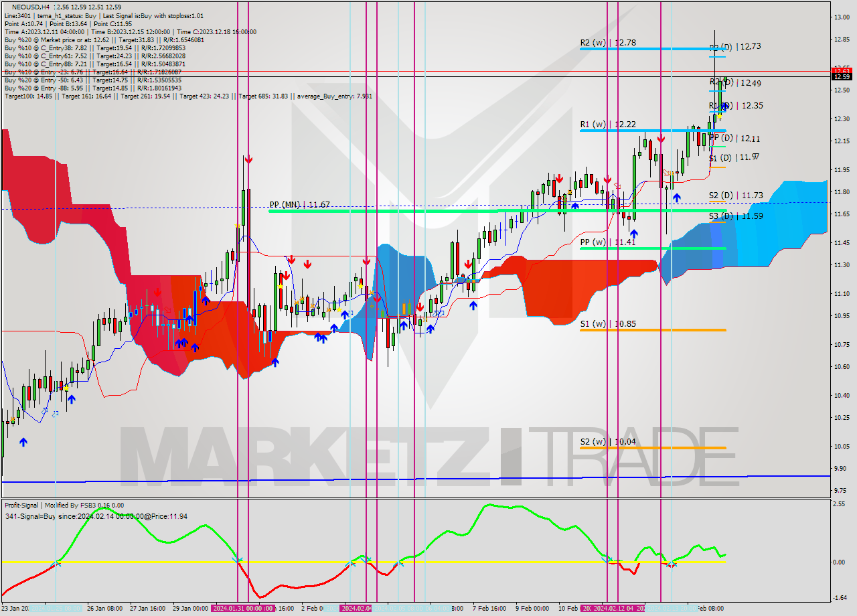Click the orange S2 (w) support line
The width and height of the screenshot is (857, 616).
tap(653, 448)
